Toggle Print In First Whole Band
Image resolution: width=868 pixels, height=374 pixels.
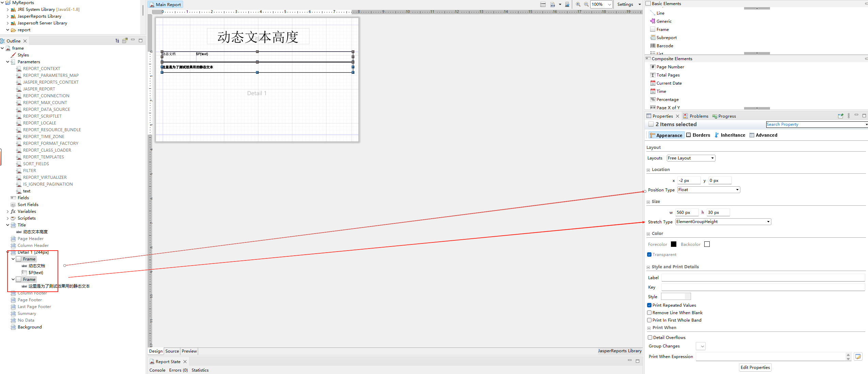point(649,320)
